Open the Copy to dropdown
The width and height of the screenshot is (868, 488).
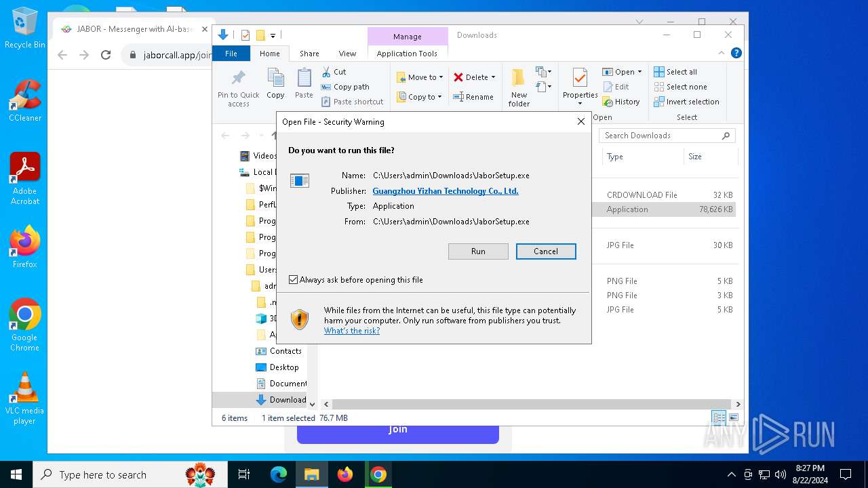coord(420,97)
